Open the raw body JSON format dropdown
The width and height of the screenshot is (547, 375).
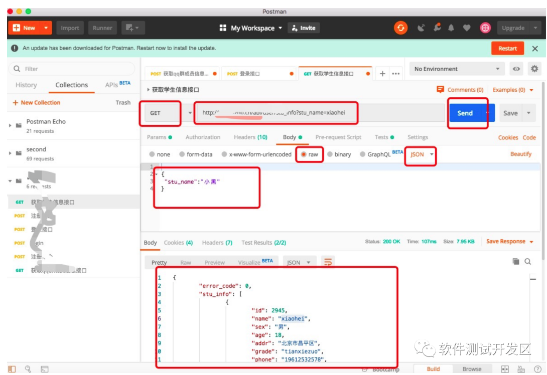(421, 154)
